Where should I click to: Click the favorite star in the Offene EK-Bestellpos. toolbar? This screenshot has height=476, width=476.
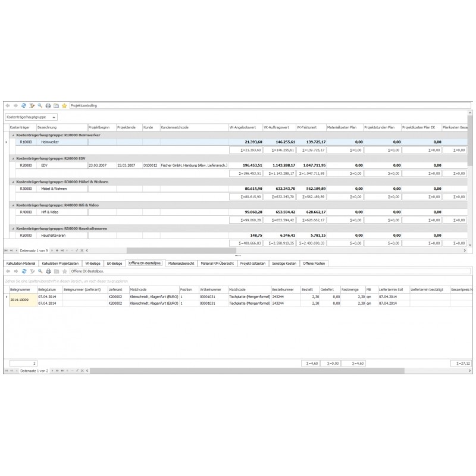pos(64,271)
